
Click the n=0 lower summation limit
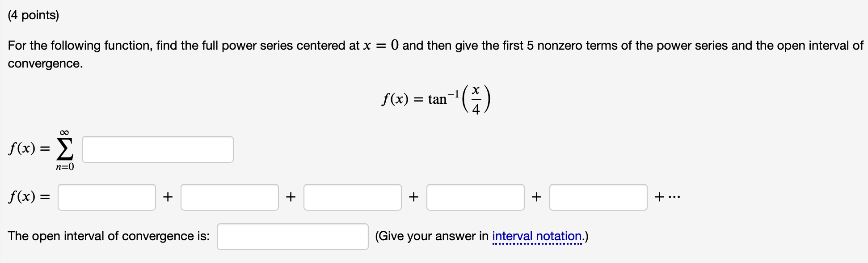[x=65, y=166]
